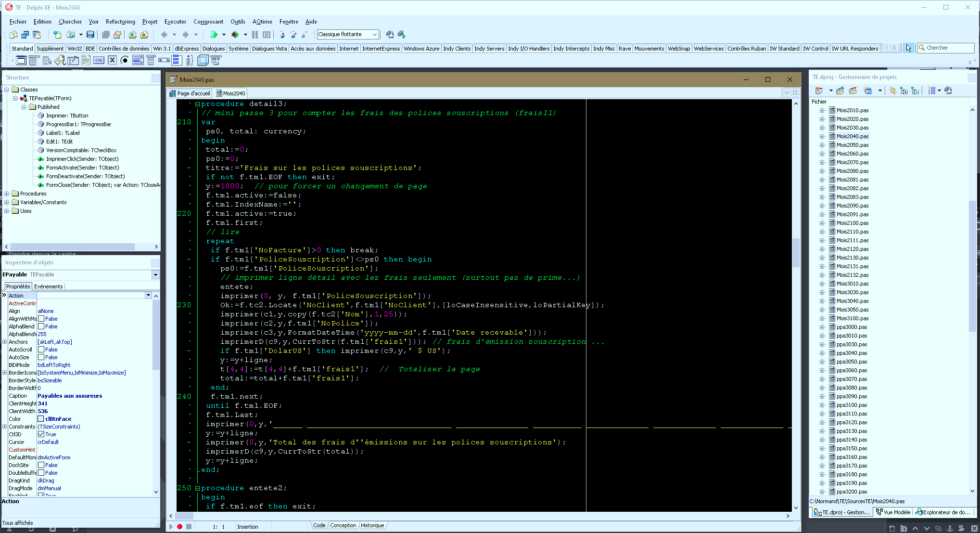Select the TRadioButton component in palette
The width and height of the screenshot is (980, 533).
point(125,60)
